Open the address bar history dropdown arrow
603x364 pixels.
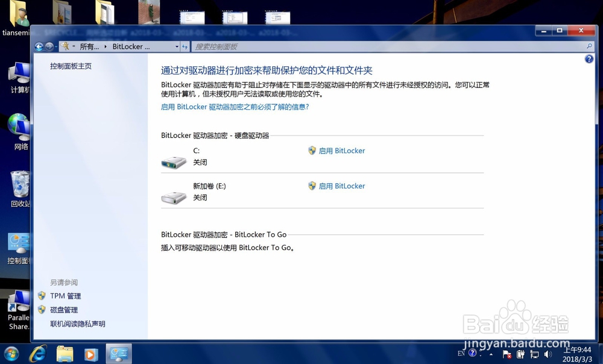click(x=177, y=47)
